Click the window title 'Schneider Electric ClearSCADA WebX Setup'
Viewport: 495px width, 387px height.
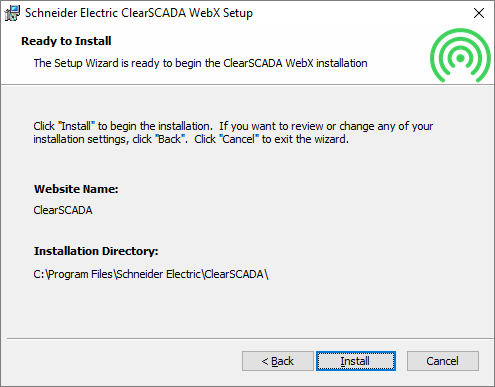point(139,13)
